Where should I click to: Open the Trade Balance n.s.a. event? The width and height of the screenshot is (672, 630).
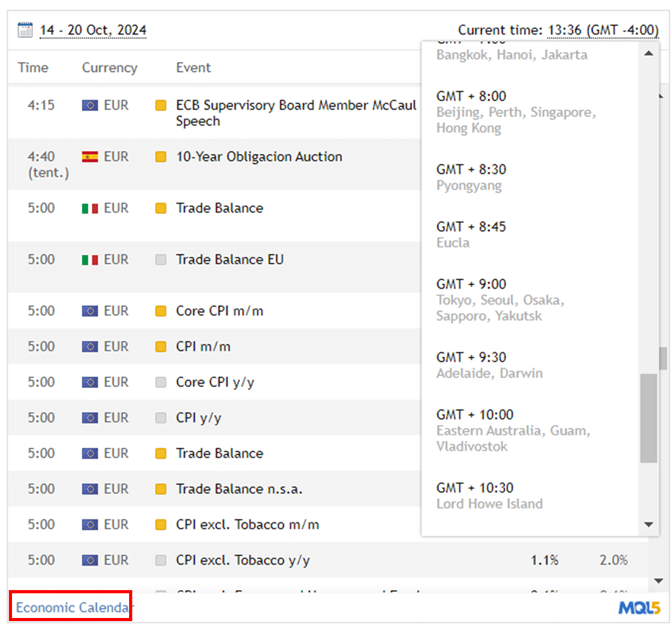coord(239,489)
